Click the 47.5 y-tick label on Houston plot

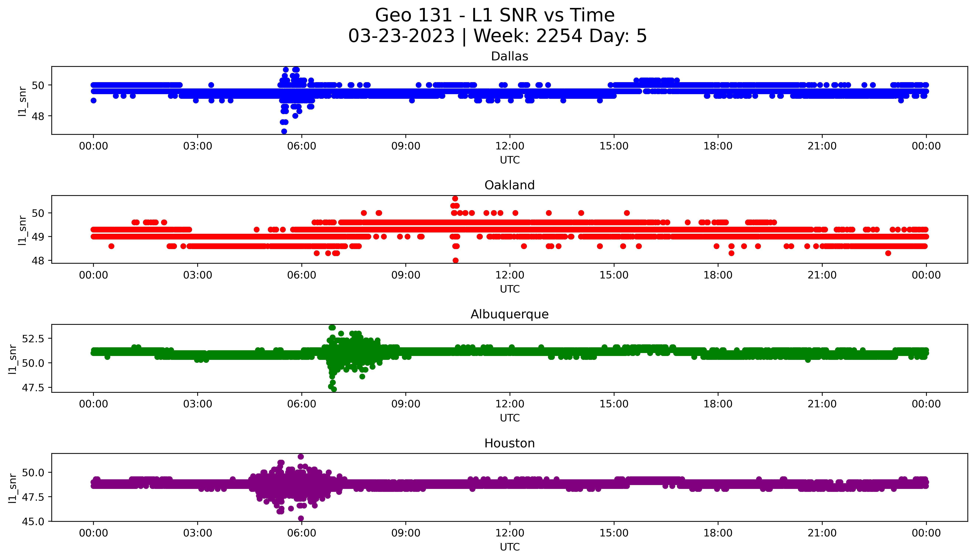point(33,497)
